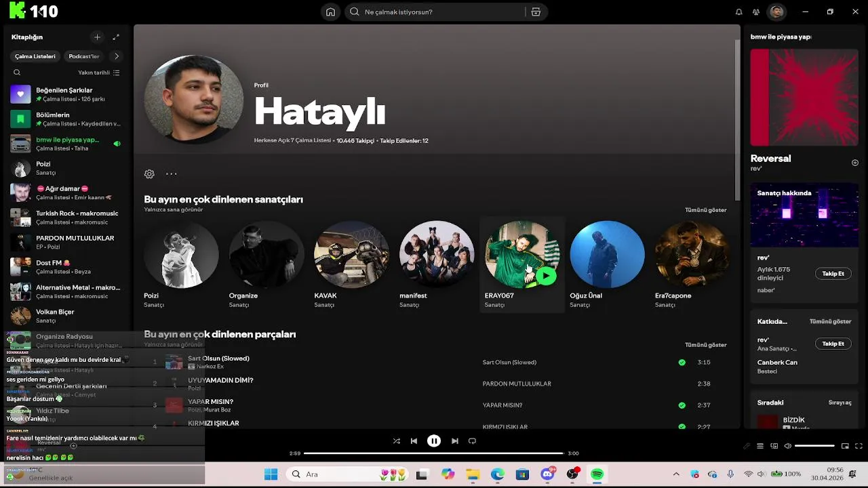Open the miniplayer icon
Image resolution: width=868 pixels, height=488 pixels.
pos(845,446)
